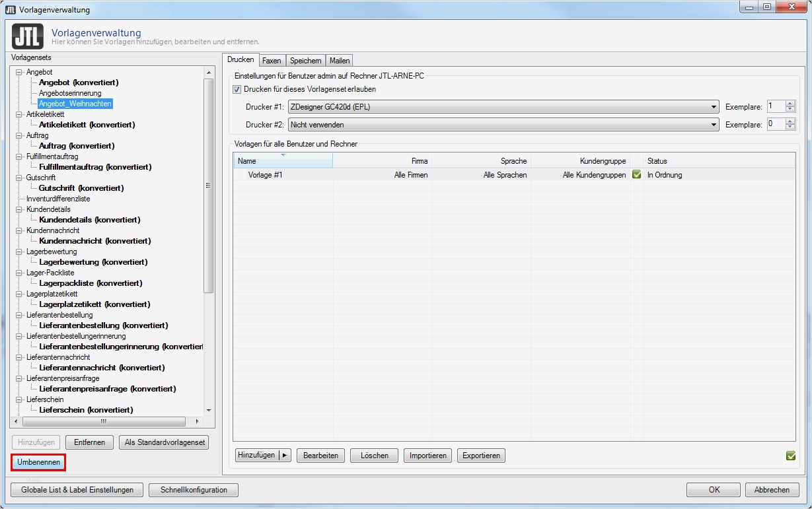Collapse the Lieferschein tree node
The image size is (812, 509).
click(x=19, y=399)
